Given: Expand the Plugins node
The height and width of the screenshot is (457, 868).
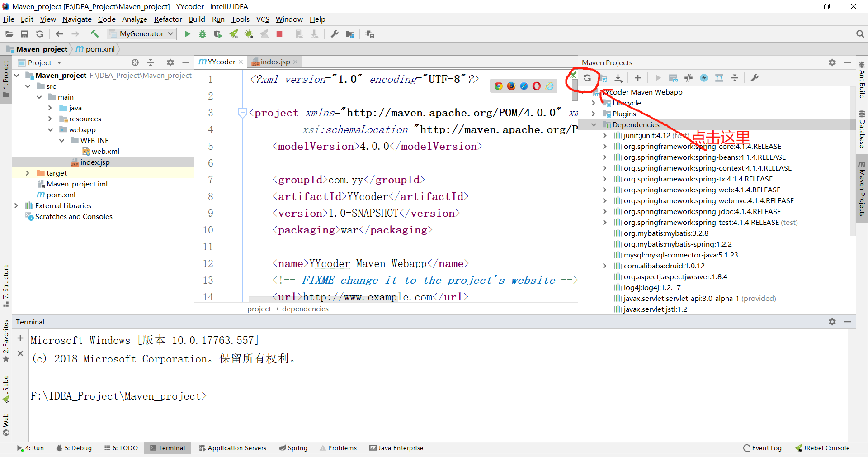Looking at the screenshot, I should point(594,114).
